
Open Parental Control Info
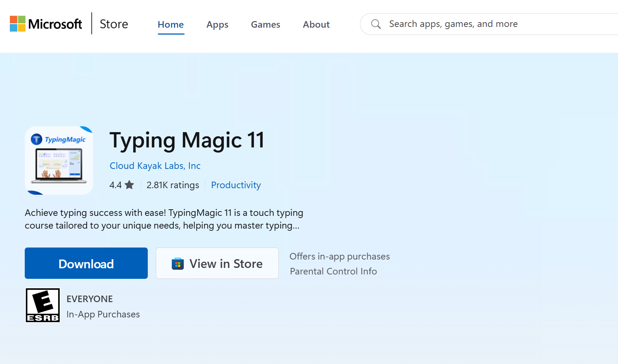pyautogui.click(x=333, y=271)
